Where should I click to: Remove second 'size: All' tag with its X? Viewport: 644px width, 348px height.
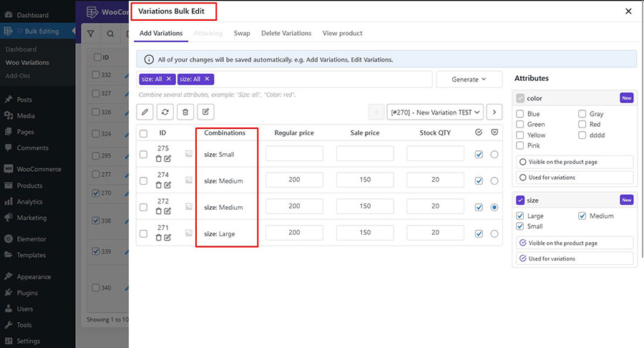pyautogui.click(x=207, y=79)
